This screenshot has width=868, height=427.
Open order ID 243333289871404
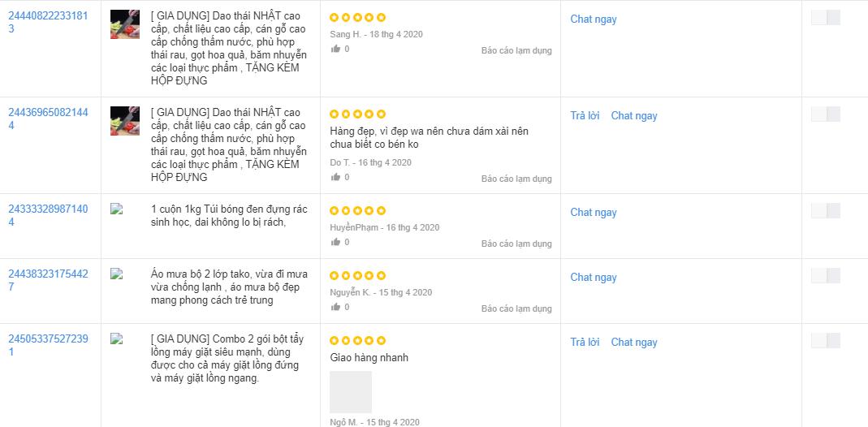click(47, 215)
